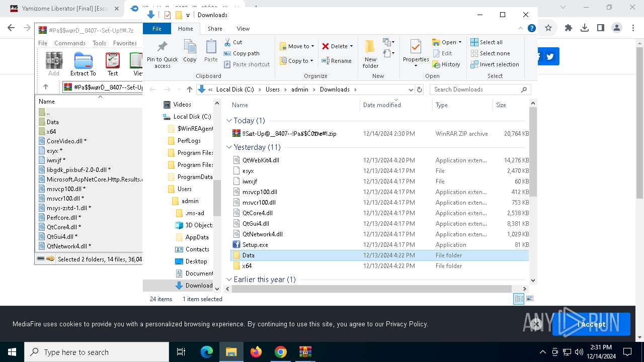This screenshot has width=644, height=362.
Task: Open Google Chrome from the taskbar
Action: 281,352
